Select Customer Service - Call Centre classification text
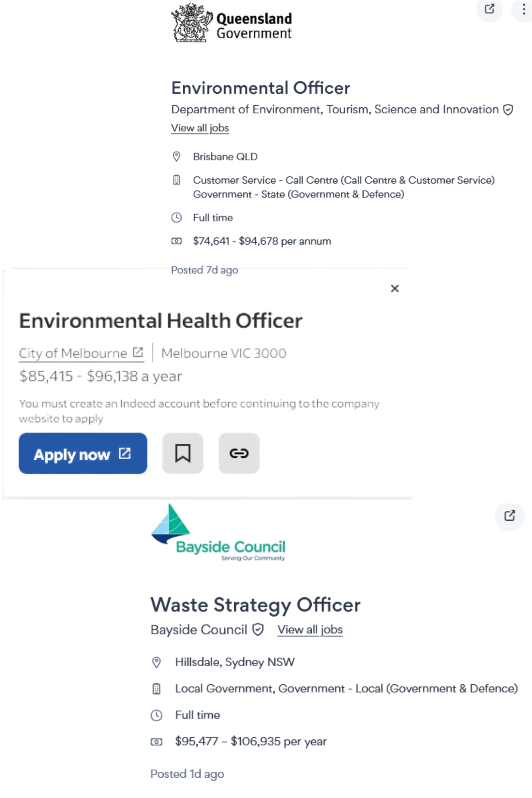The height and width of the screenshot is (798, 532). pos(344,180)
